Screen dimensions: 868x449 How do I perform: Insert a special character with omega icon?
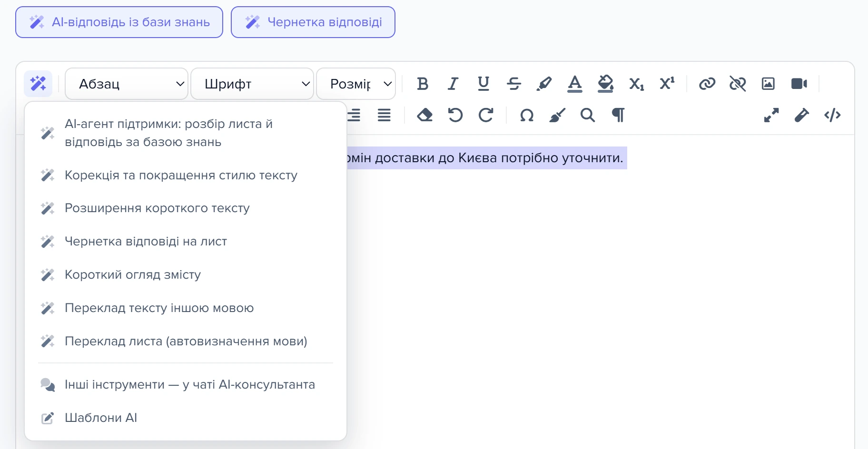527,115
